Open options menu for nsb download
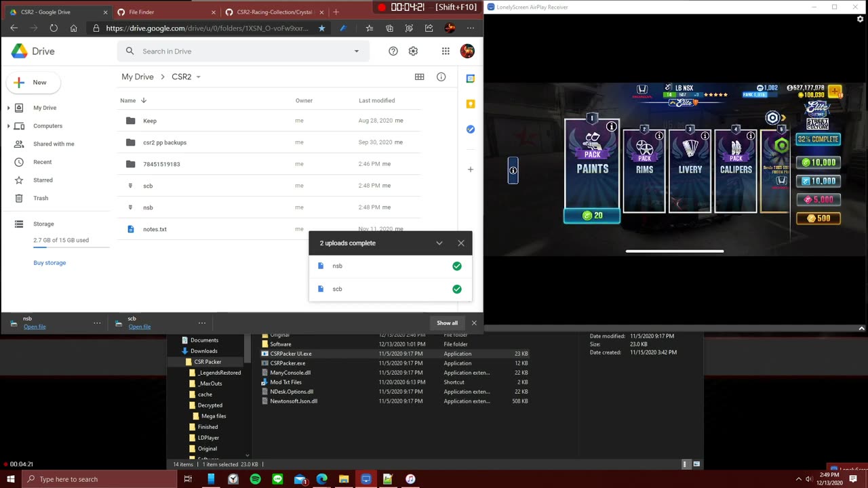The height and width of the screenshot is (488, 868). [97, 323]
